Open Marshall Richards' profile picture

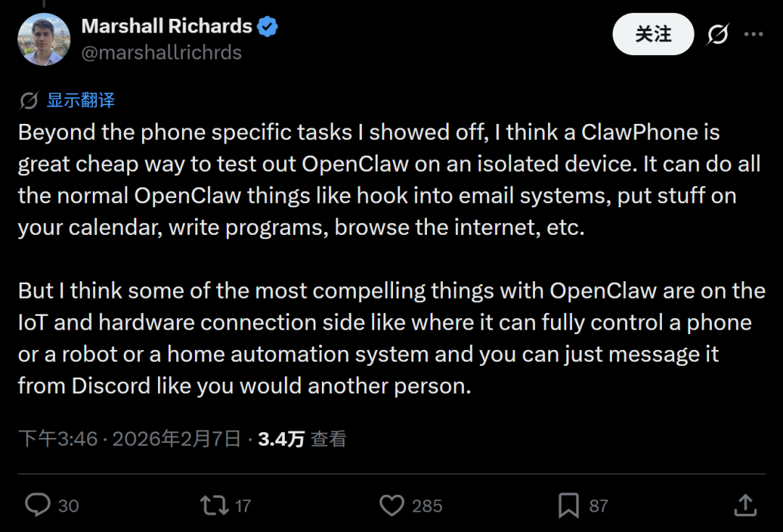click(43, 39)
